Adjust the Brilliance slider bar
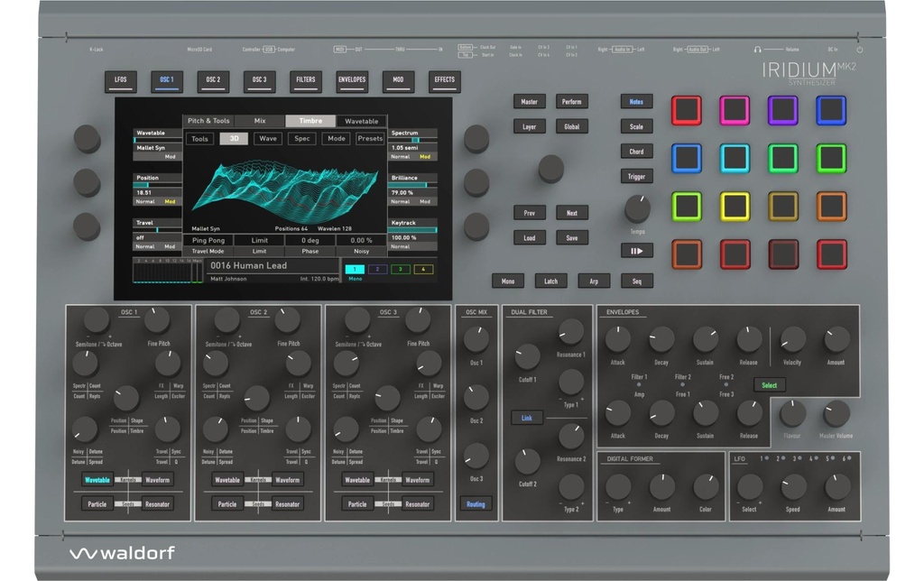This screenshot has width=924, height=581. coord(413,185)
